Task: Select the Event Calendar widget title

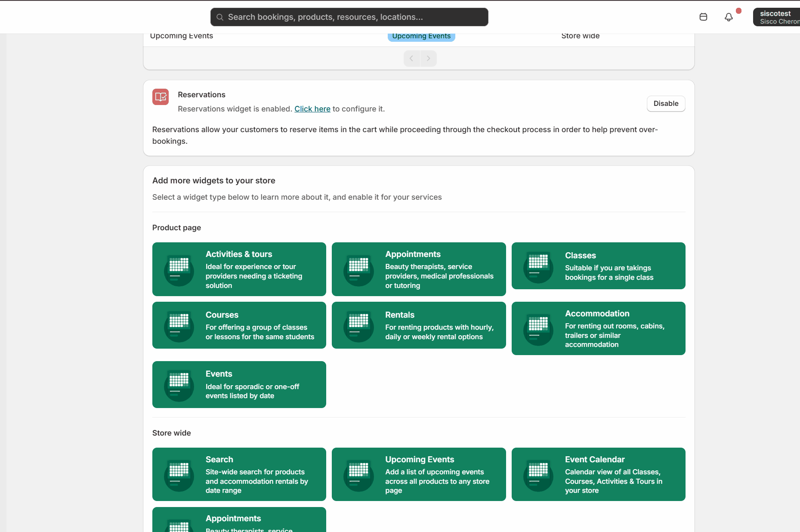Action: pos(595,460)
